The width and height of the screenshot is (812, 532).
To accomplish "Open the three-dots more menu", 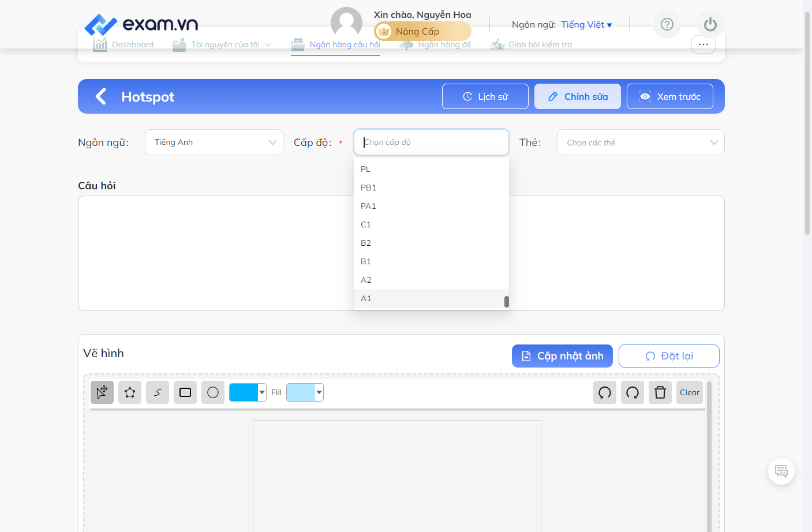I will pyautogui.click(x=704, y=44).
